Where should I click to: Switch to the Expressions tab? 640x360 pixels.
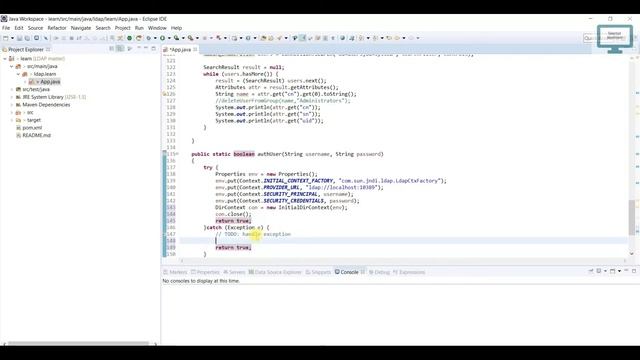[409, 272]
